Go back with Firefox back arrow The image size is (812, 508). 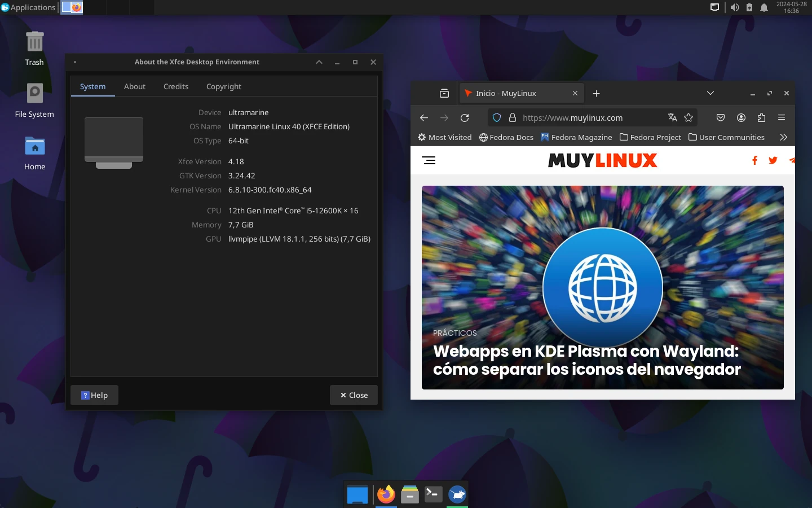(424, 117)
